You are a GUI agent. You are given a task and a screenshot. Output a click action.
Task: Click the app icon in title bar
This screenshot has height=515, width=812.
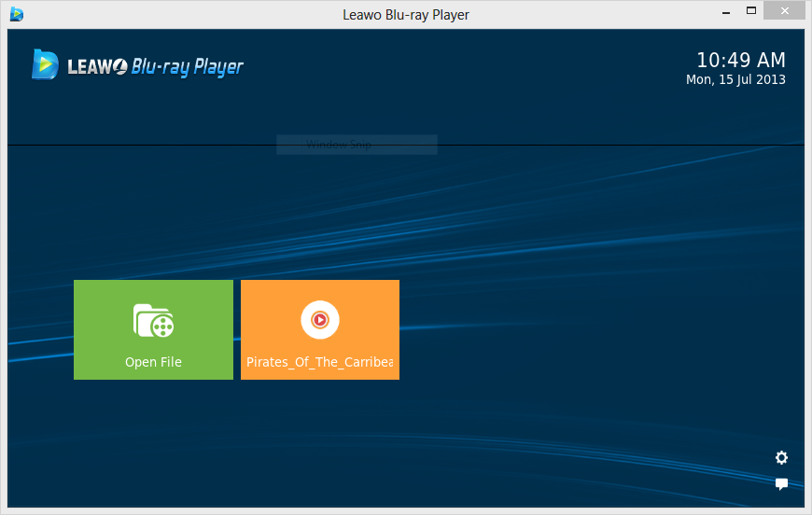17,14
